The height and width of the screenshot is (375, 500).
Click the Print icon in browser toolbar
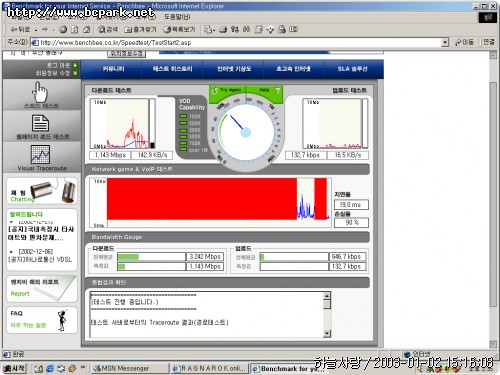[x=223, y=30]
